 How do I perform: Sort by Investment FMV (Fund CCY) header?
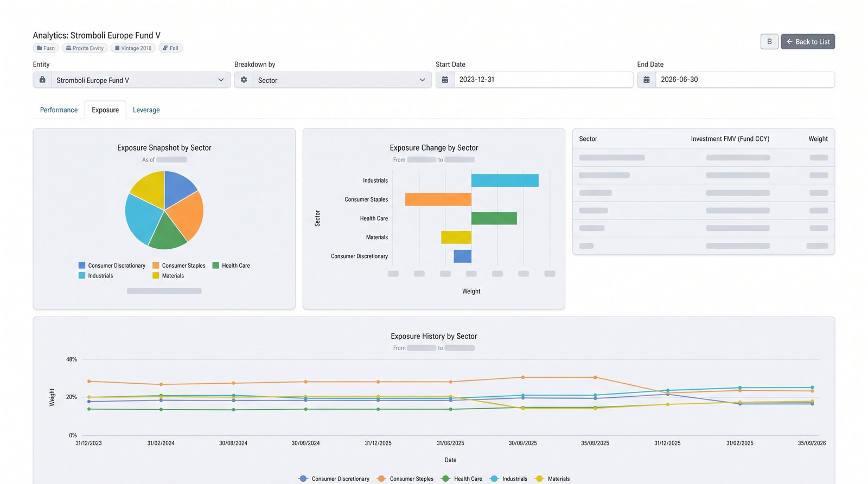click(730, 139)
